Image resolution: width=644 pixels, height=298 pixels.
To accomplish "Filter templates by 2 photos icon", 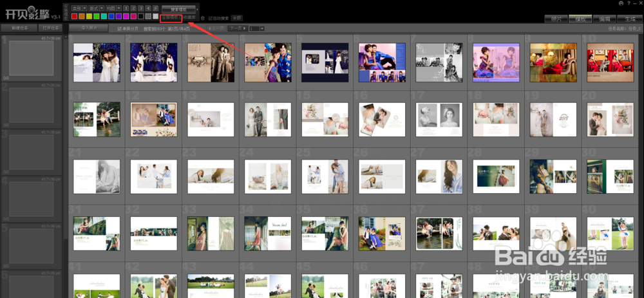I will pyautogui.click(x=133, y=8).
